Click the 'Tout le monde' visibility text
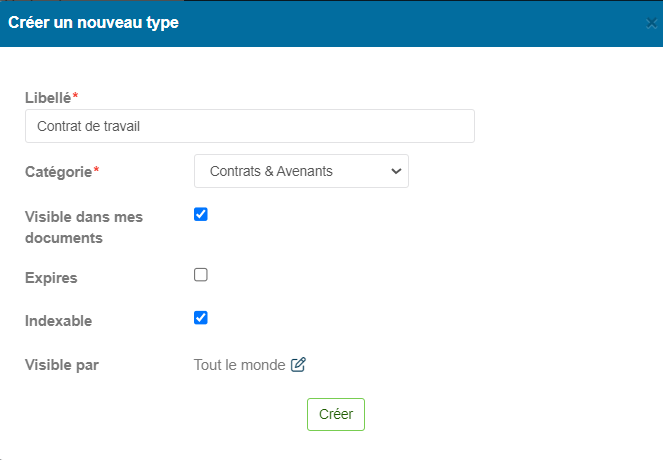The image size is (663, 460). point(239,365)
